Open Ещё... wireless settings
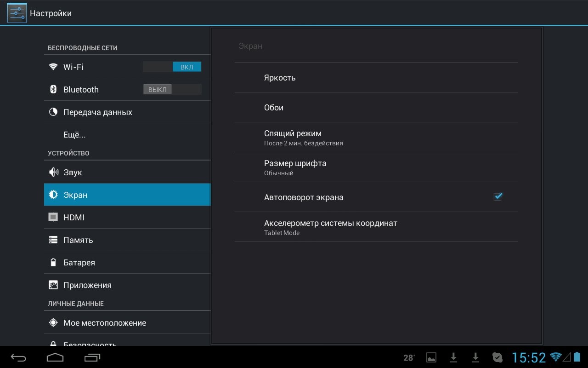 tap(74, 135)
